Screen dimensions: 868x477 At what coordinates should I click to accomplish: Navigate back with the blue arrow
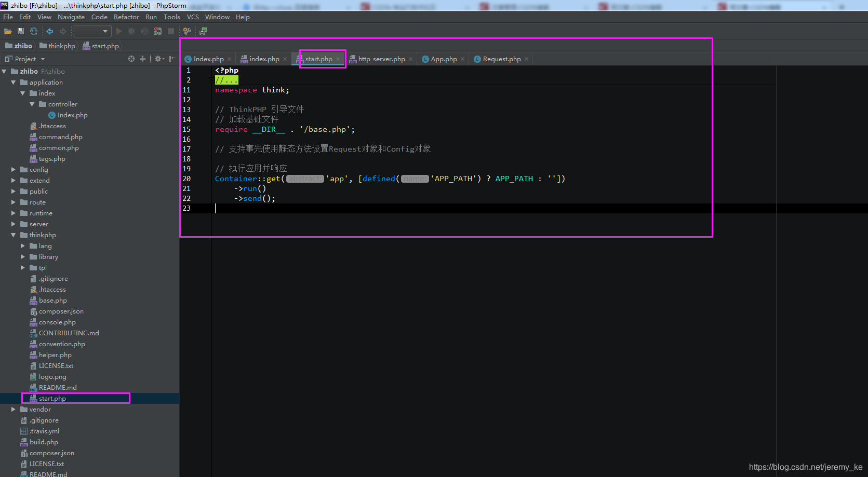click(50, 31)
